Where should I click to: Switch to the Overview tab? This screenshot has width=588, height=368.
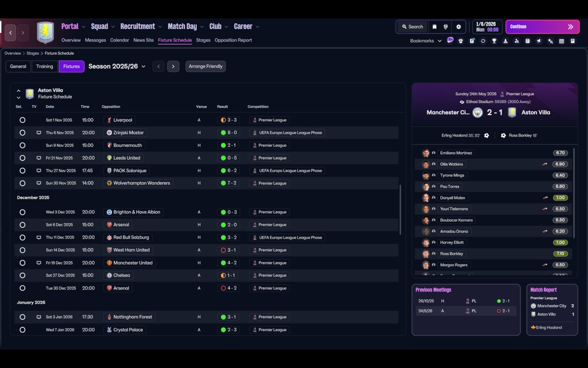tap(71, 40)
